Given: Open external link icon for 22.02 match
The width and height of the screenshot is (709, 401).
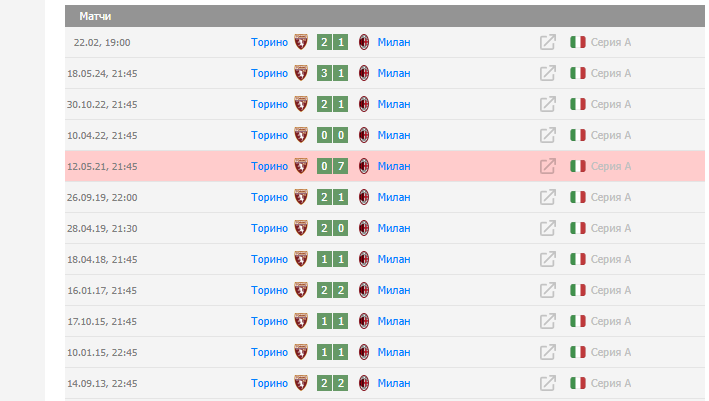Looking at the screenshot, I should coord(547,42).
